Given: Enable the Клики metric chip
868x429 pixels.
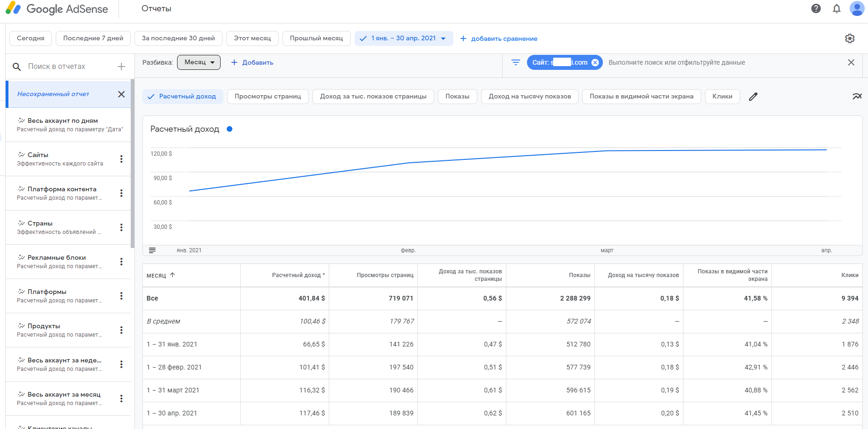Looking at the screenshot, I should (722, 97).
